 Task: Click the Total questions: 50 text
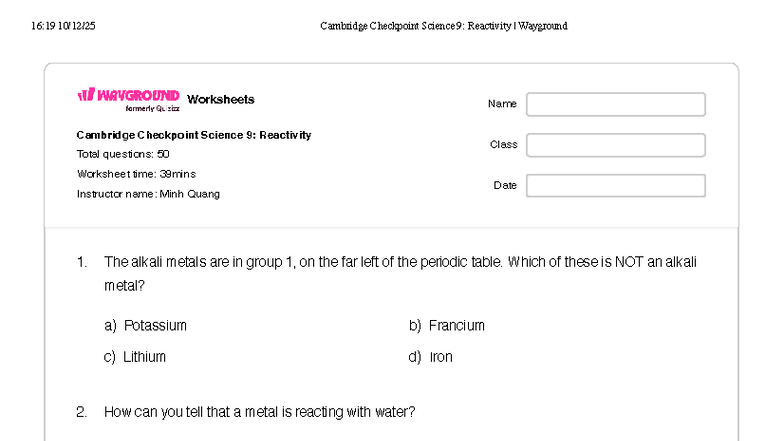point(123,154)
